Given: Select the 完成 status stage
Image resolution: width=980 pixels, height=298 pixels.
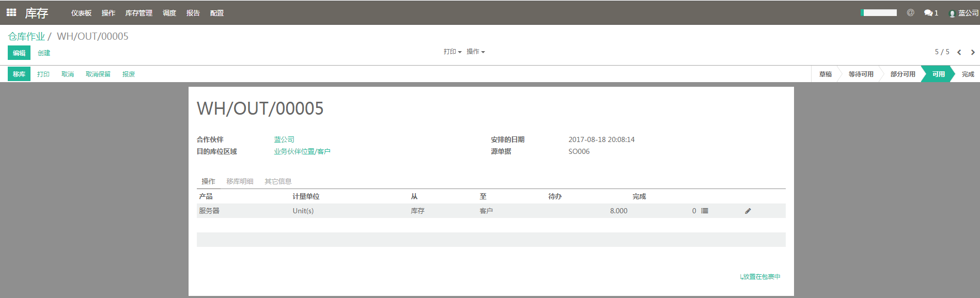Looking at the screenshot, I should point(968,74).
